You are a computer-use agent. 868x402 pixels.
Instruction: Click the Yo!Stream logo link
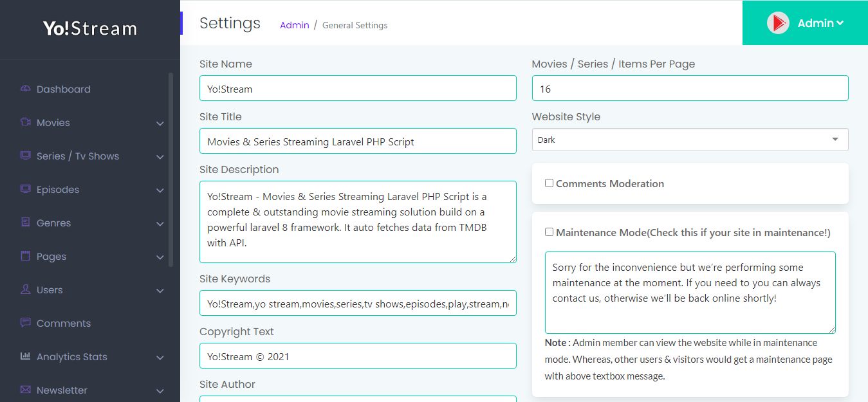90,28
